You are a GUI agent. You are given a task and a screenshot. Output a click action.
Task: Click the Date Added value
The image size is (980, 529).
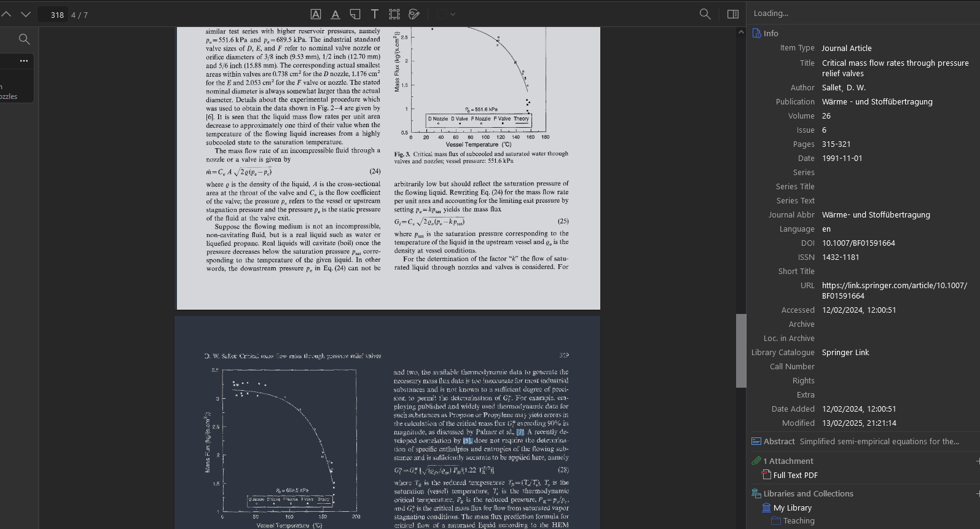click(x=859, y=409)
